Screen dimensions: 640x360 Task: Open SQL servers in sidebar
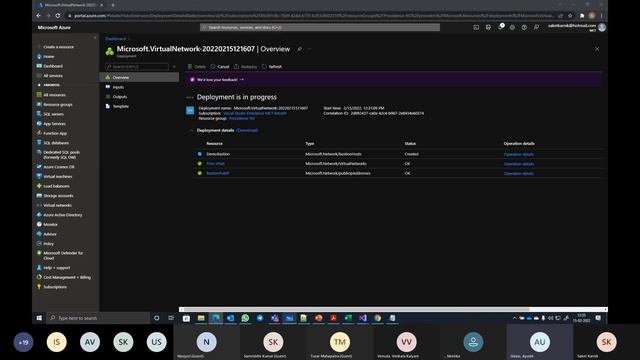(50, 114)
